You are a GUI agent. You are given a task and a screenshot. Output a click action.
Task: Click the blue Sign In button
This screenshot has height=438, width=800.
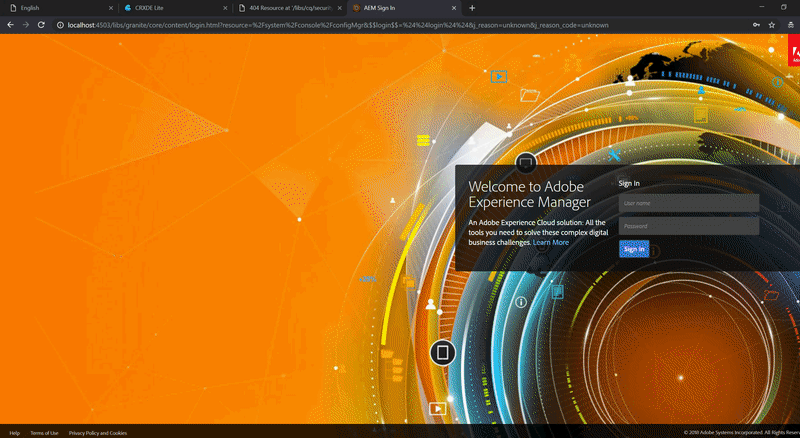634,249
